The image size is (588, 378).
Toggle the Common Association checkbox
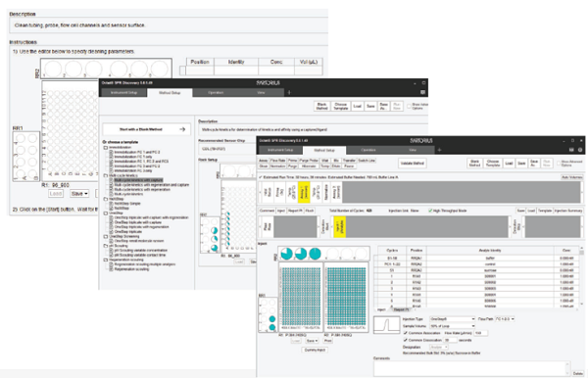coord(406,333)
